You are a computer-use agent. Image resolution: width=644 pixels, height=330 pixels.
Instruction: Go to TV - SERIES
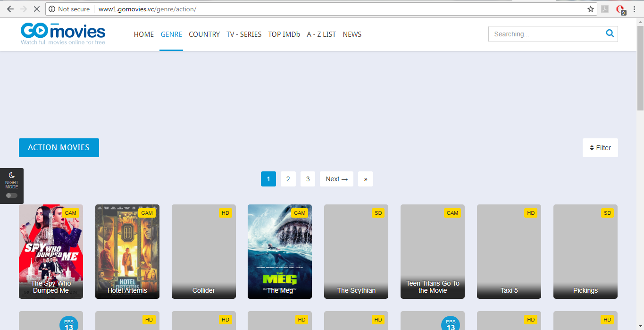coord(244,34)
